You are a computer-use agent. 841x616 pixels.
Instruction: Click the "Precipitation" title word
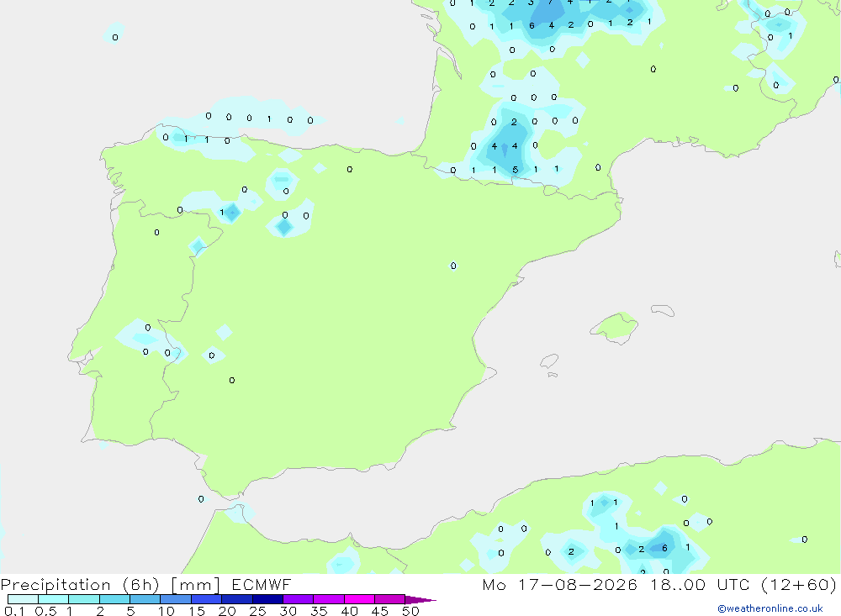[x=56, y=585]
